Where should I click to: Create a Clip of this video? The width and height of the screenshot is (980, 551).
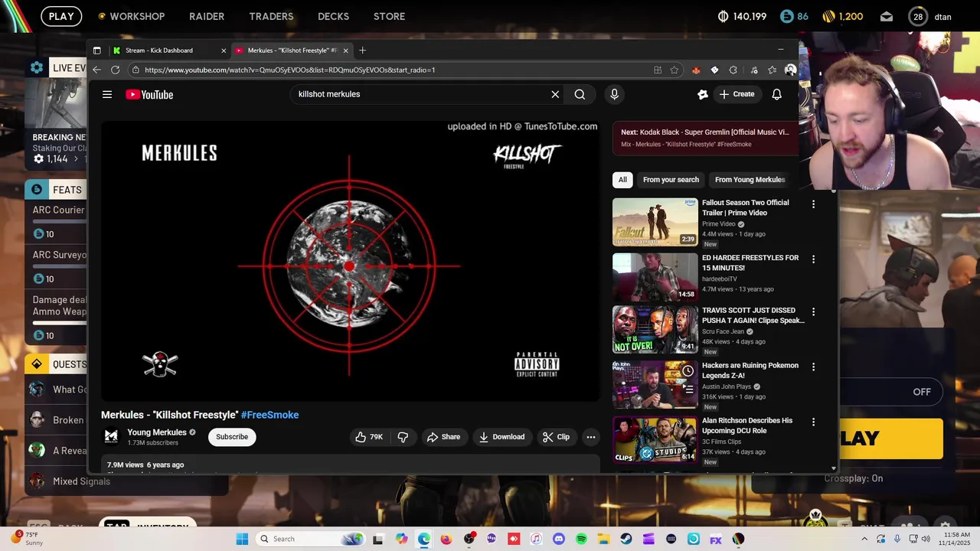coord(556,437)
